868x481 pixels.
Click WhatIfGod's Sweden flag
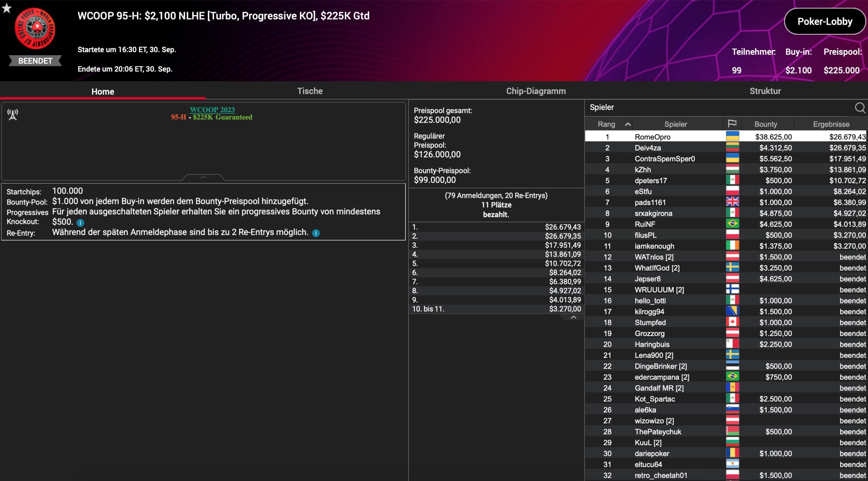tap(732, 268)
